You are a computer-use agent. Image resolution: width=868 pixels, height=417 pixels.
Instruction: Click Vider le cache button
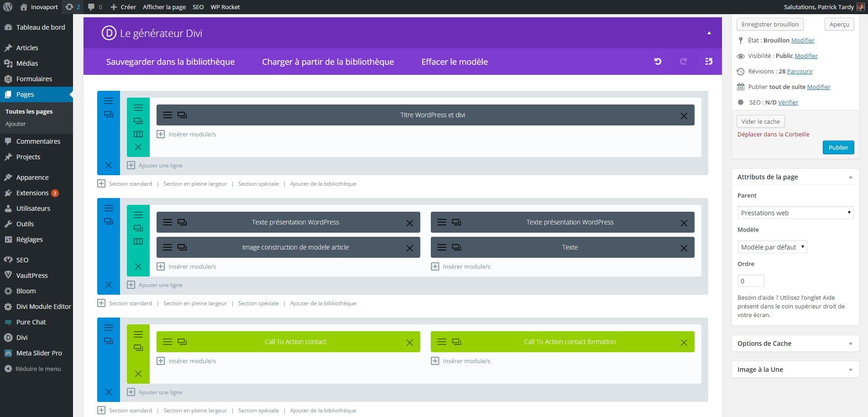pyautogui.click(x=760, y=121)
